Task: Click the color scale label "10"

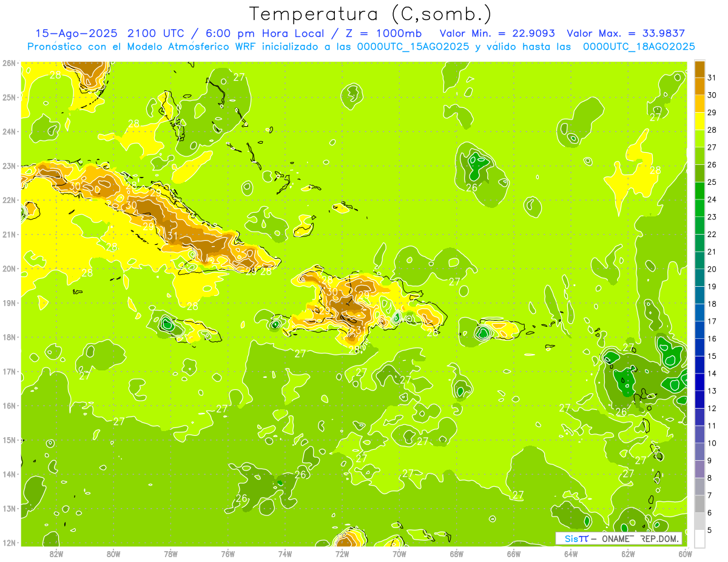Action: point(712,443)
